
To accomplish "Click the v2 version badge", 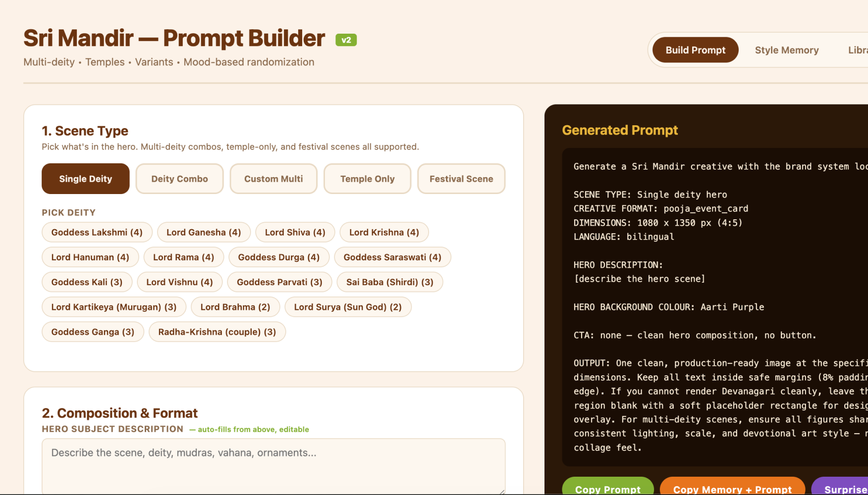I will pyautogui.click(x=346, y=40).
